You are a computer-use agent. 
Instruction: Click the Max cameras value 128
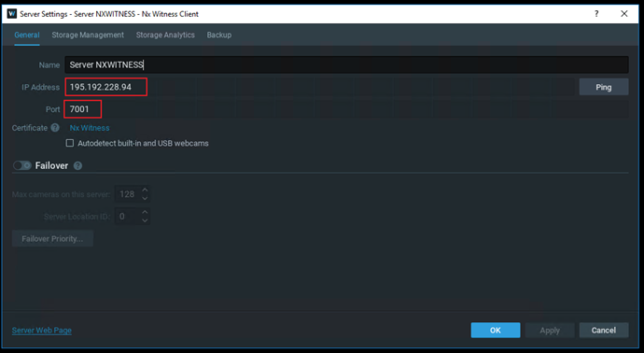[x=127, y=194]
